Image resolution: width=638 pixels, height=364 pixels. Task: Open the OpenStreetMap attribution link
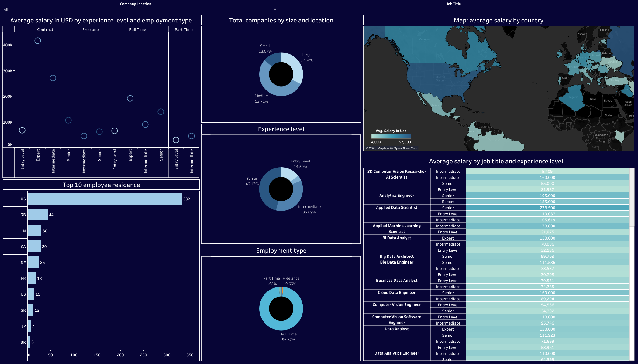pyautogui.click(x=405, y=148)
